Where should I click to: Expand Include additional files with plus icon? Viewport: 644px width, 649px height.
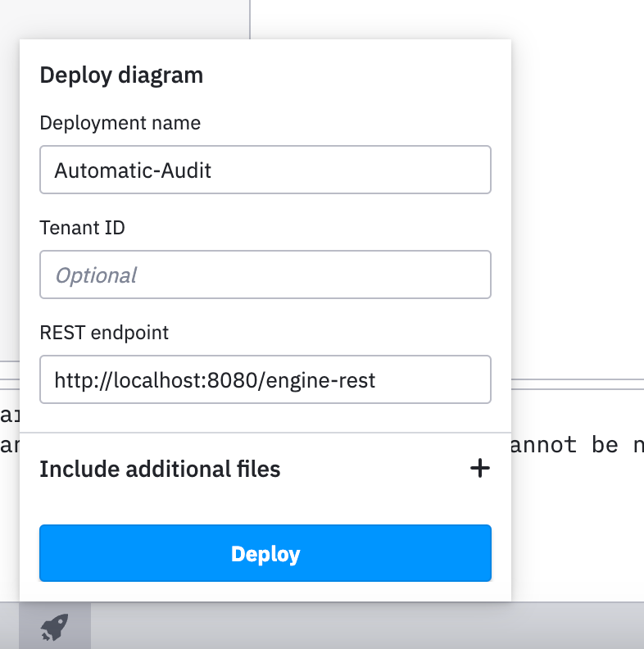pos(480,468)
